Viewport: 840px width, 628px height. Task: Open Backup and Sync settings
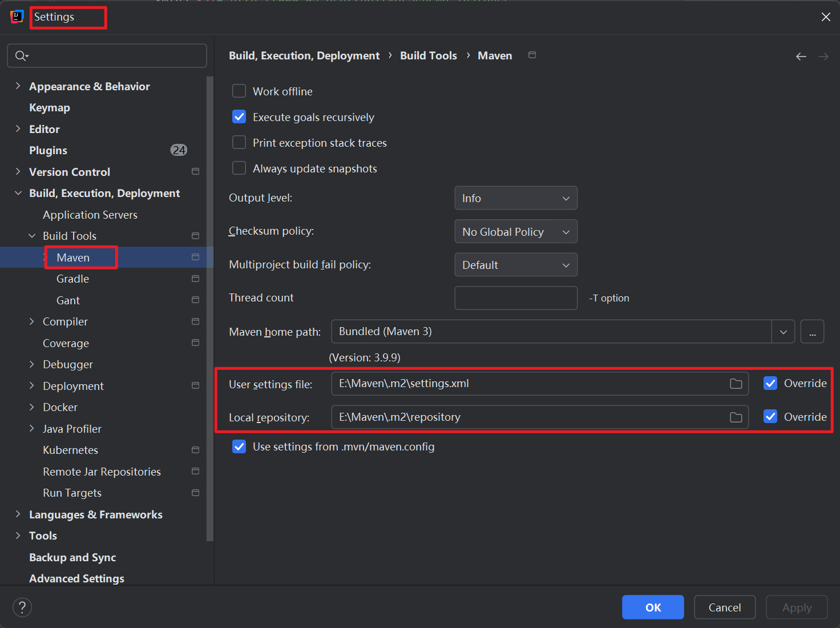[x=72, y=557]
